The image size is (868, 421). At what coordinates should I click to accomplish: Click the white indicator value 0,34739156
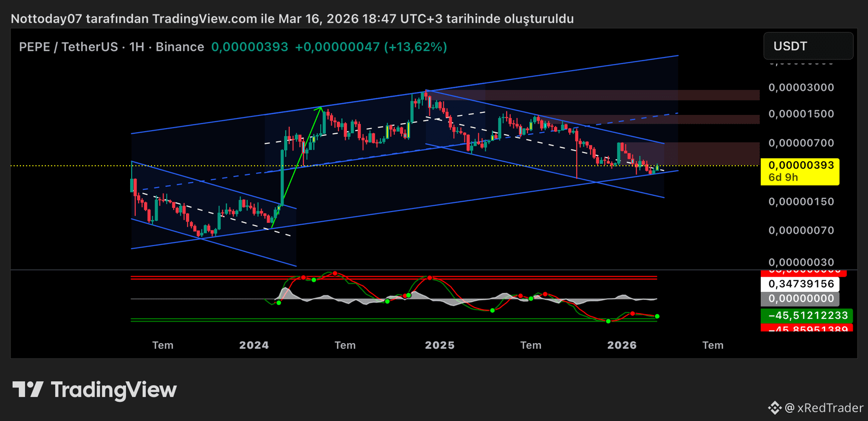801,284
